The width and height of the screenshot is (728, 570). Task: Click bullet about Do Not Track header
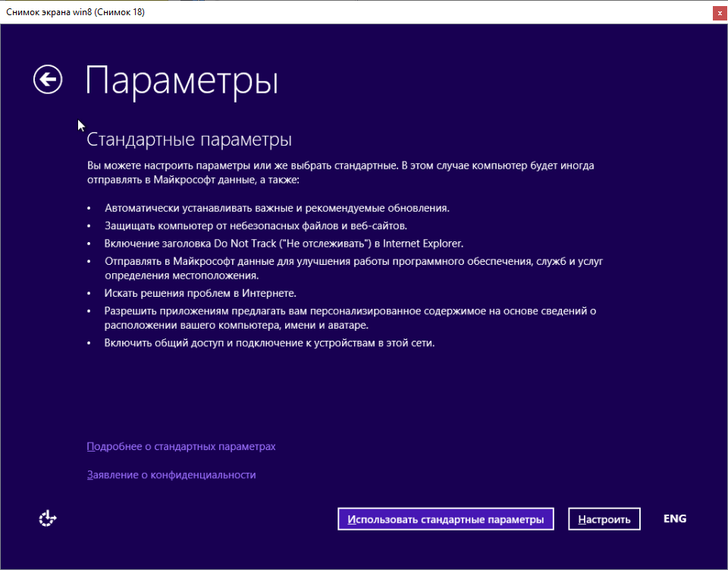pyautogui.click(x=284, y=244)
